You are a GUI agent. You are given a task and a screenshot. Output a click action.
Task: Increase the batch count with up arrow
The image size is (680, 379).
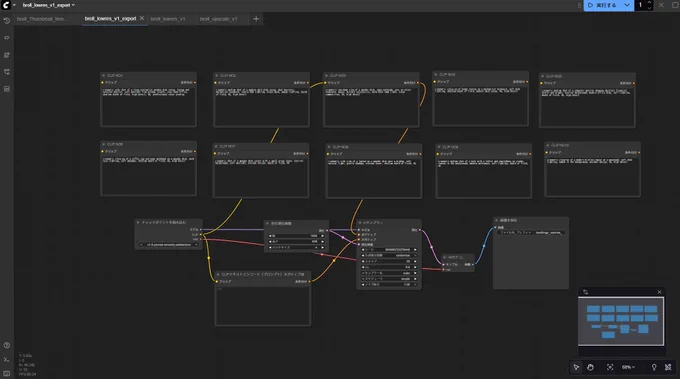(649, 3)
